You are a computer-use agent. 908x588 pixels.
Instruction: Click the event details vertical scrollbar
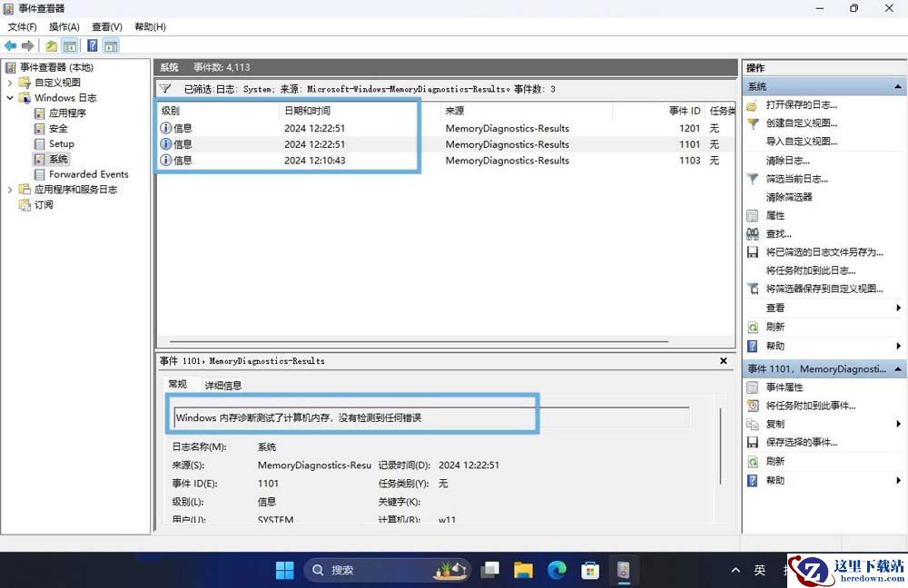coord(720,446)
